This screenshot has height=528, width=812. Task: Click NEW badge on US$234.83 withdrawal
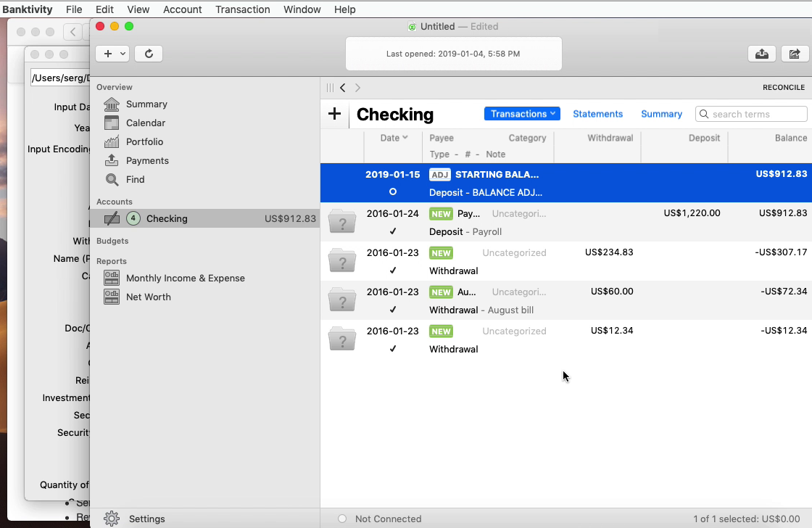(x=442, y=253)
